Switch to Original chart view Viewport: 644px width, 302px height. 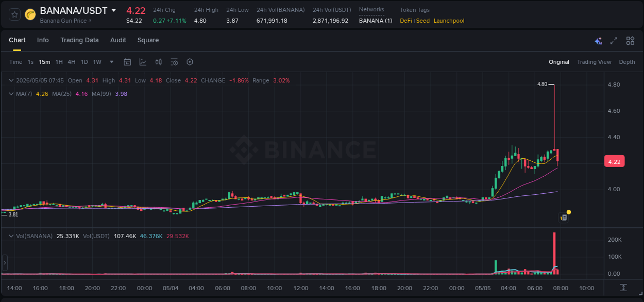[559, 62]
